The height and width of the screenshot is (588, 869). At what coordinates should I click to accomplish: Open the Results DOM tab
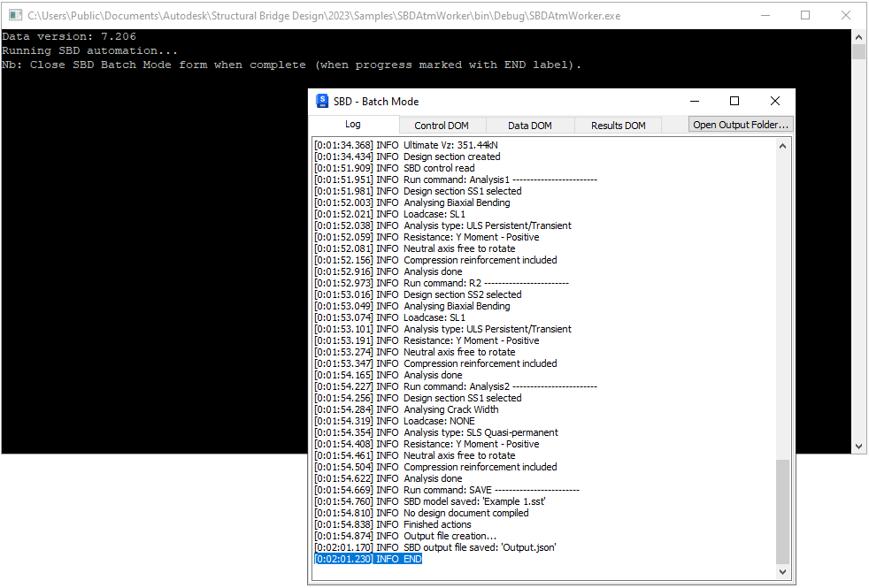pyautogui.click(x=618, y=126)
